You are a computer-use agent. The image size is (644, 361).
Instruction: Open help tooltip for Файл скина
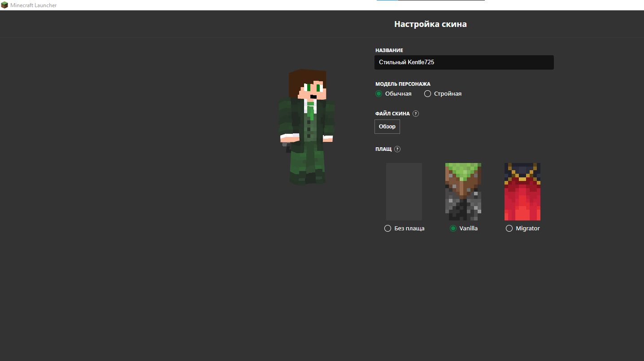tap(416, 114)
